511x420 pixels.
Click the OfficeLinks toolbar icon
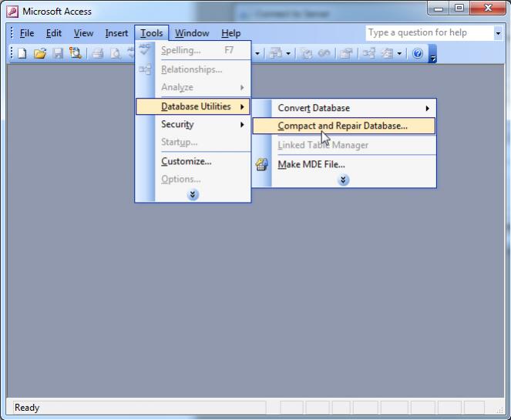[x=276, y=53]
